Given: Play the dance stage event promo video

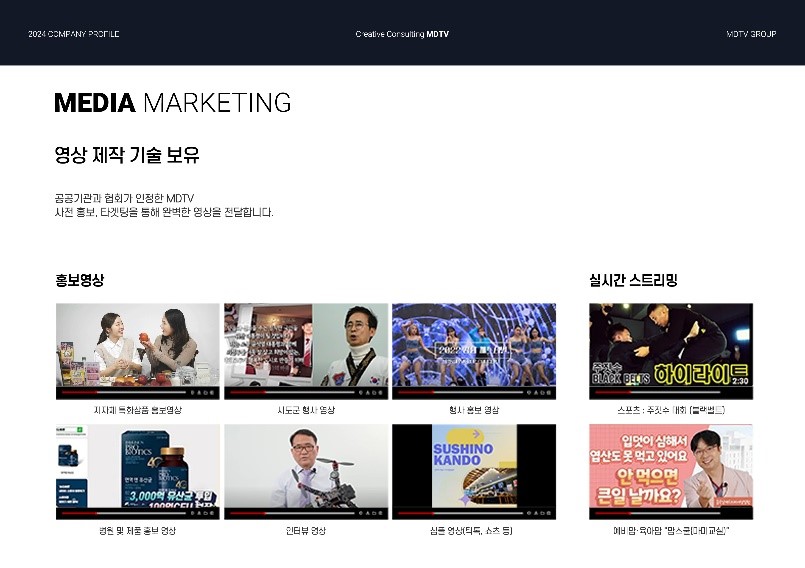Looking at the screenshot, I should [x=473, y=345].
